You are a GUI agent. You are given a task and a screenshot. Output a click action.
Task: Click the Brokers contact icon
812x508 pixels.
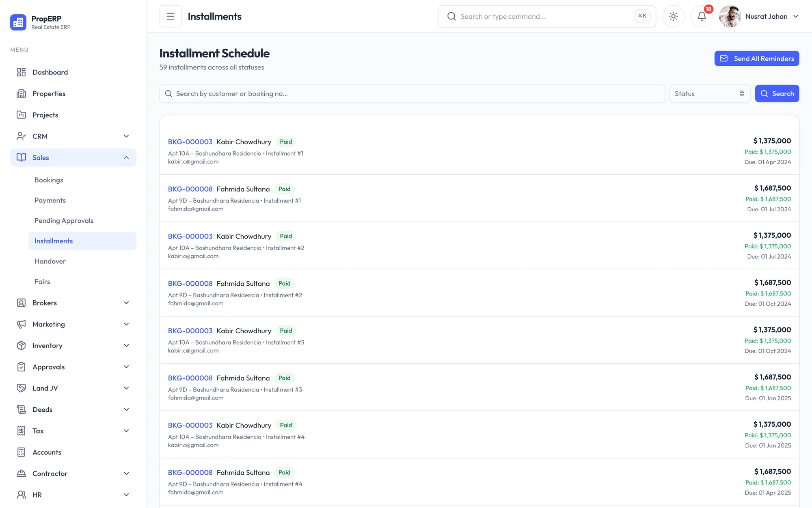pos(21,303)
